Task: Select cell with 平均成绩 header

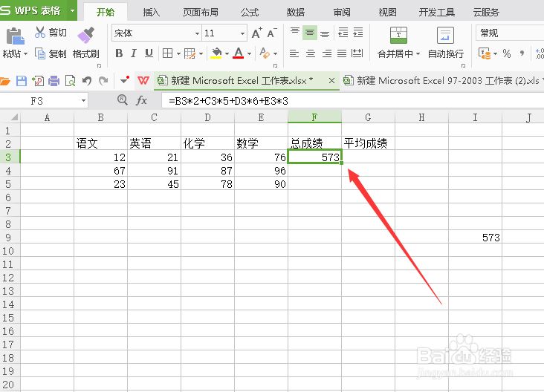Action: [368, 143]
